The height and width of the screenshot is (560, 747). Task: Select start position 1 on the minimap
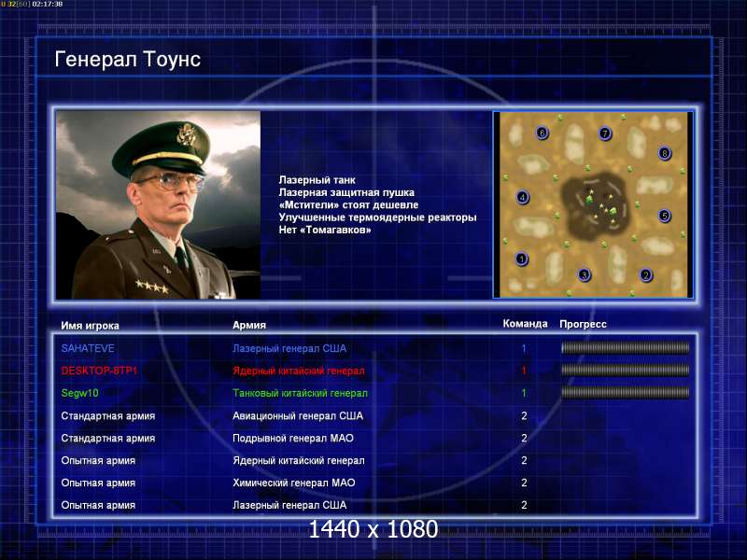tap(522, 259)
